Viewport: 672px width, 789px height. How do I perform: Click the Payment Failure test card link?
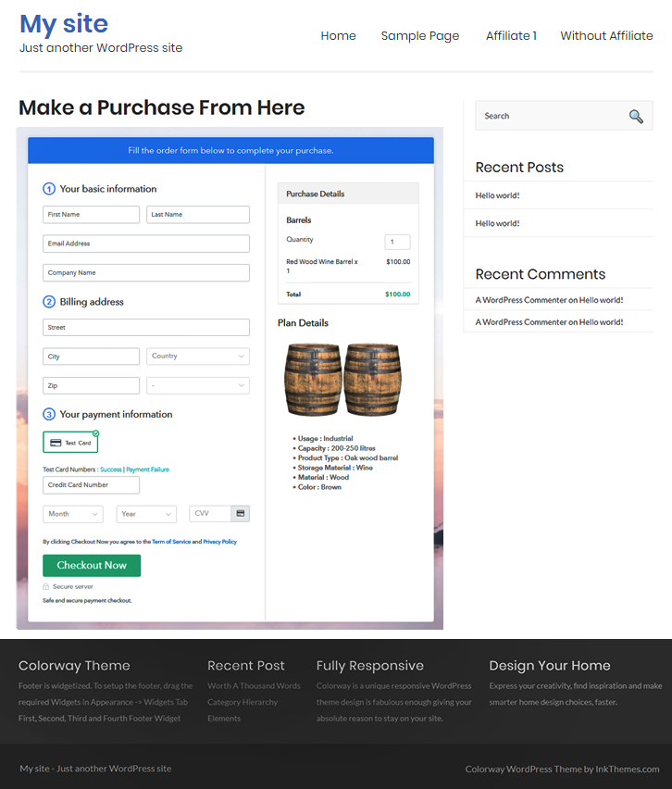[x=147, y=470]
